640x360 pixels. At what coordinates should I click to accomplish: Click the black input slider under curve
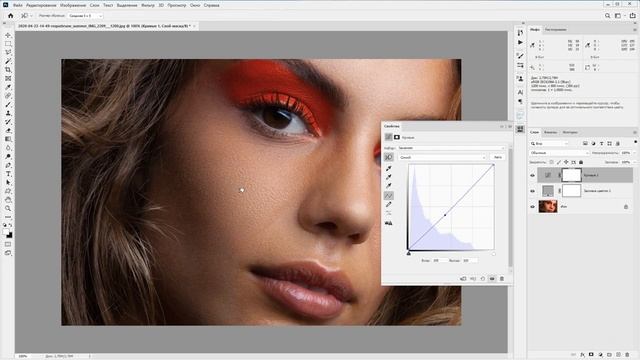409,253
